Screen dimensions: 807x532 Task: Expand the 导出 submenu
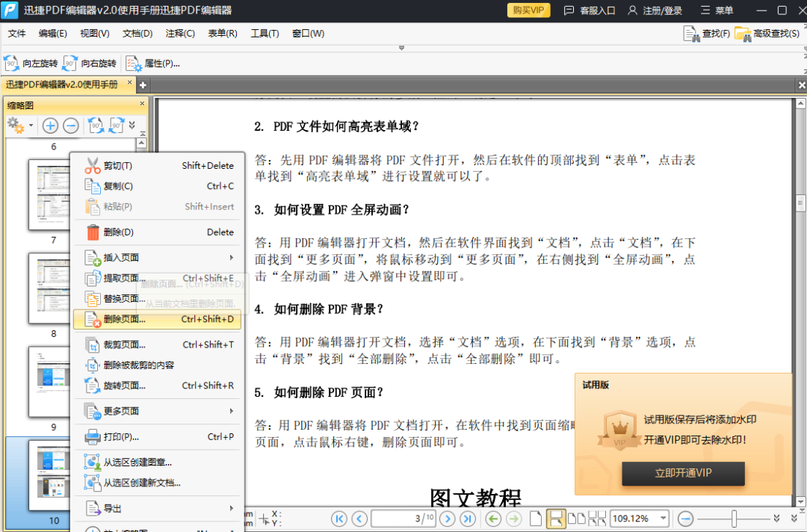coord(158,508)
